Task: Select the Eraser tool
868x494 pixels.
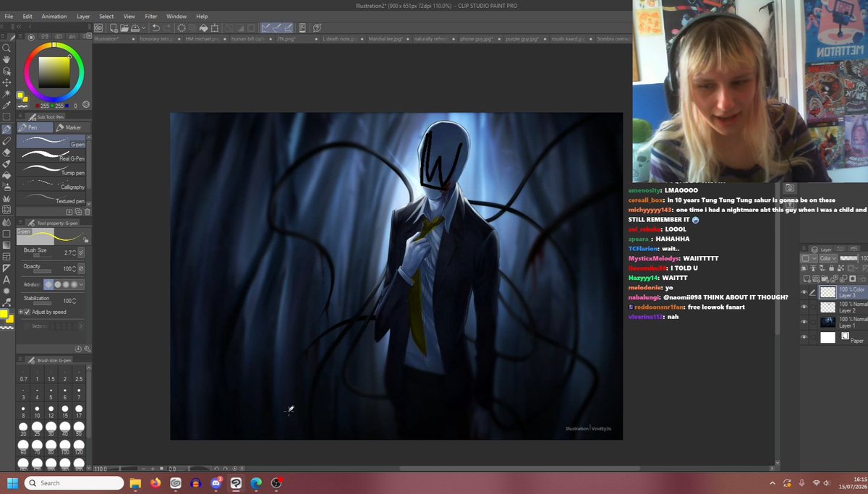Action: (7, 153)
